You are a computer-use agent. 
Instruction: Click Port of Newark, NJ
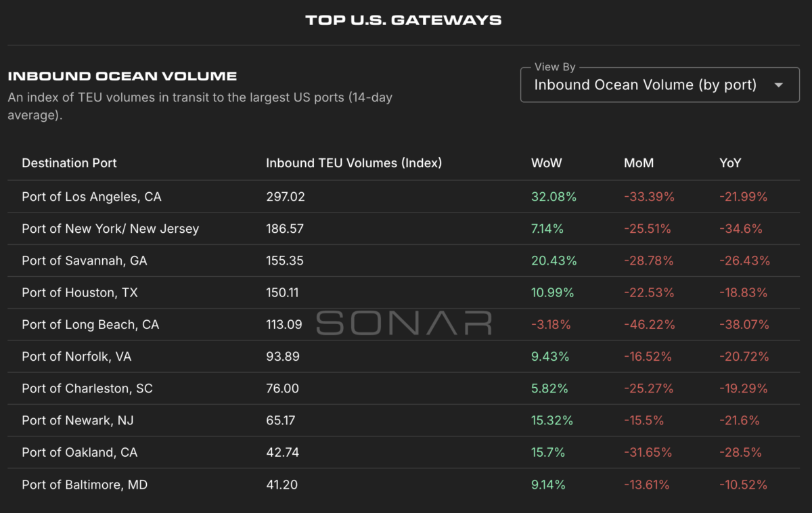coord(77,420)
